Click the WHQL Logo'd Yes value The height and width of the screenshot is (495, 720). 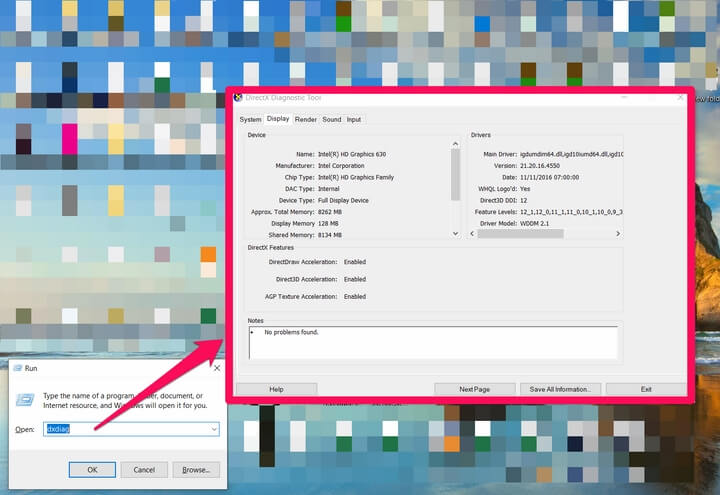pyautogui.click(x=525, y=189)
